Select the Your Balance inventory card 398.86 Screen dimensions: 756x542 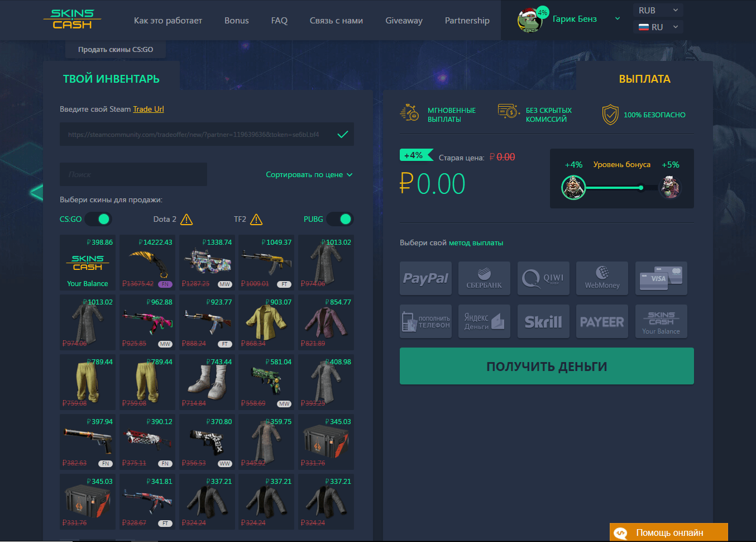pos(88,263)
